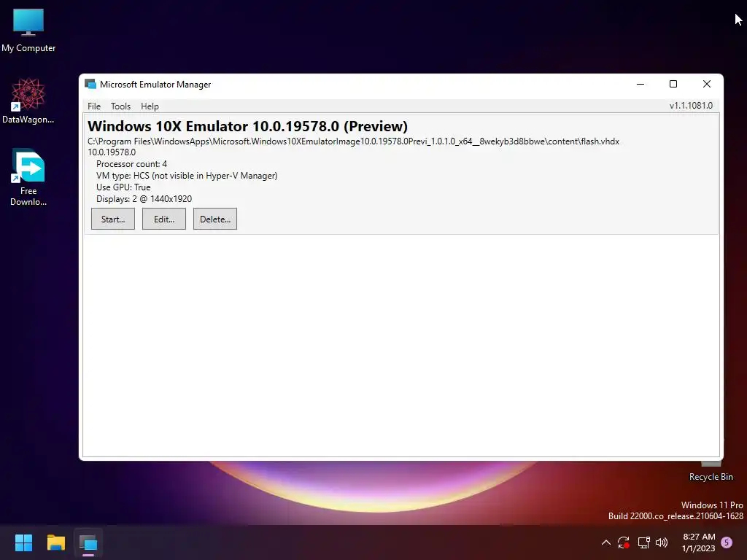
Task: Open the notification badge showing 5
Action: click(x=727, y=542)
